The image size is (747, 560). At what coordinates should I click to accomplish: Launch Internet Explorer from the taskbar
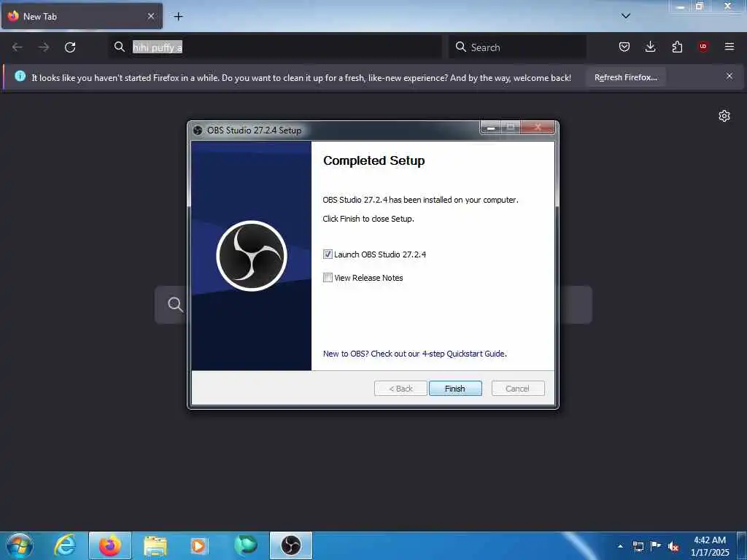click(x=65, y=545)
